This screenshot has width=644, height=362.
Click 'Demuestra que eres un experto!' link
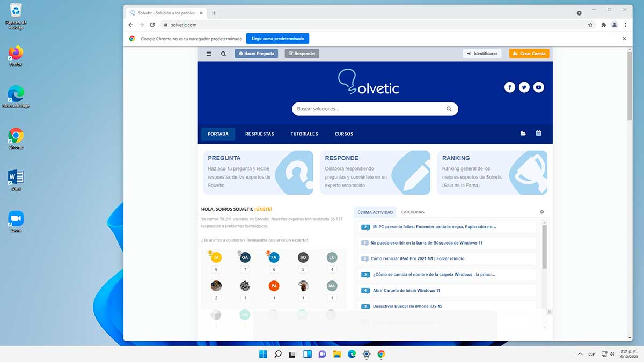click(277, 240)
